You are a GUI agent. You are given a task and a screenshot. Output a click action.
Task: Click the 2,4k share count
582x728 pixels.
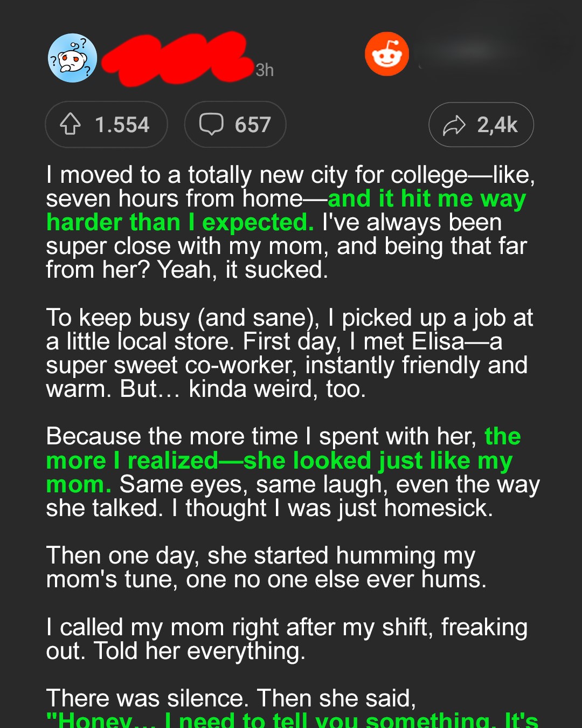click(497, 125)
